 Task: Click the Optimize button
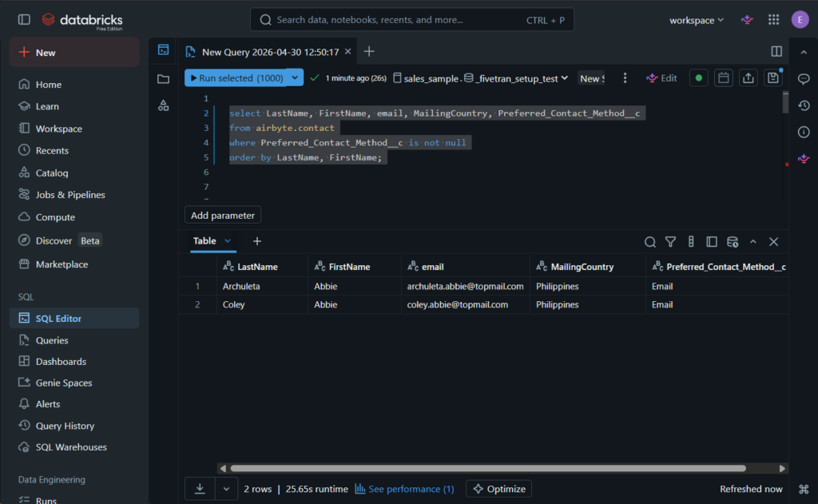pyautogui.click(x=498, y=489)
